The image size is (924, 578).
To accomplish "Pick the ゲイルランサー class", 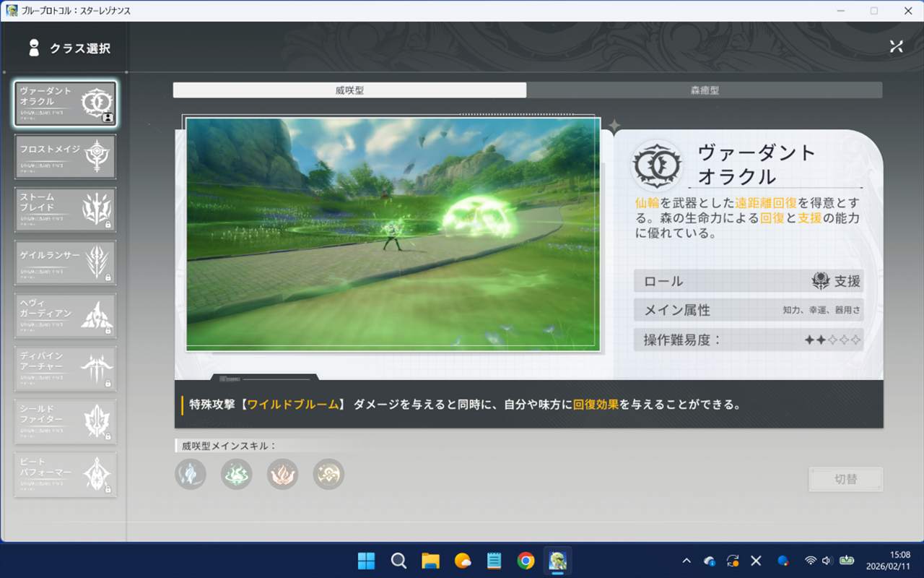I will (x=65, y=262).
